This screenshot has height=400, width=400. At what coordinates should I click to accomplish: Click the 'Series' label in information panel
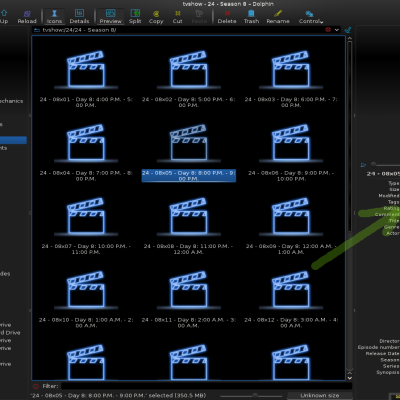[x=391, y=366]
